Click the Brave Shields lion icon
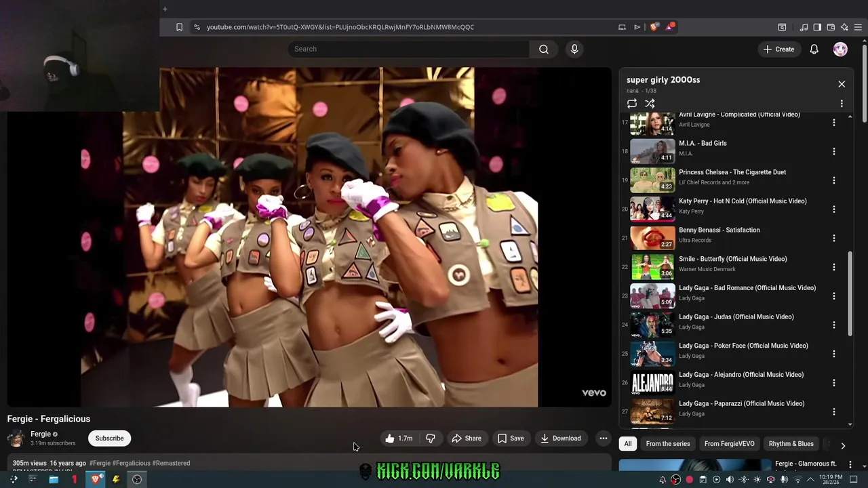Screen dimensions: 868x488 [x=654, y=27]
